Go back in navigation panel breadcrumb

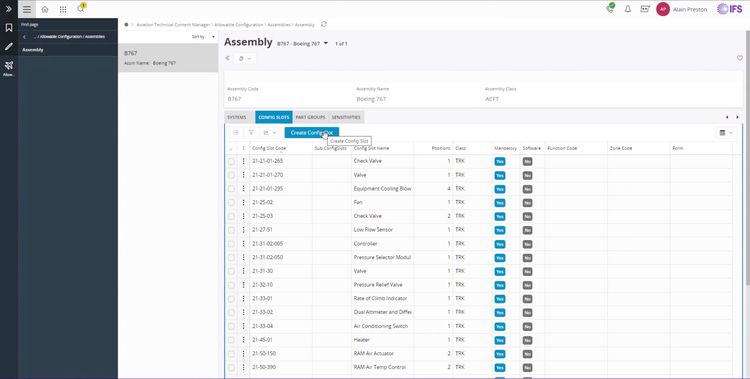click(x=24, y=37)
